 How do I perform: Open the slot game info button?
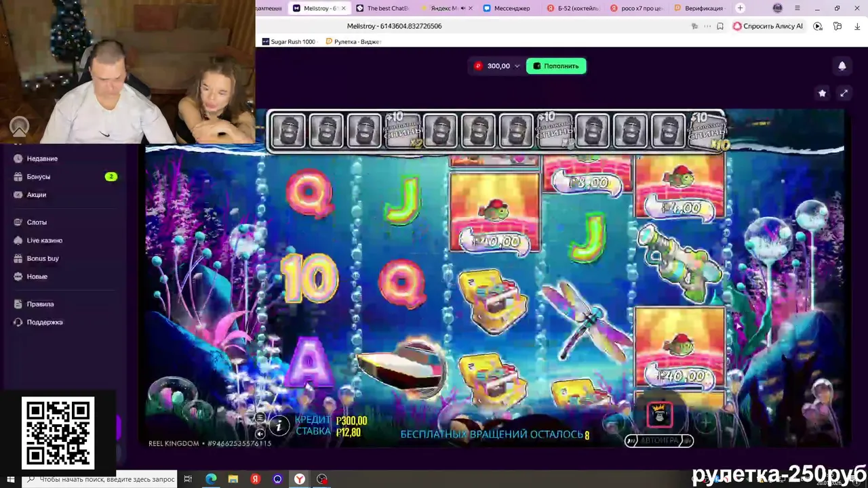[279, 426]
